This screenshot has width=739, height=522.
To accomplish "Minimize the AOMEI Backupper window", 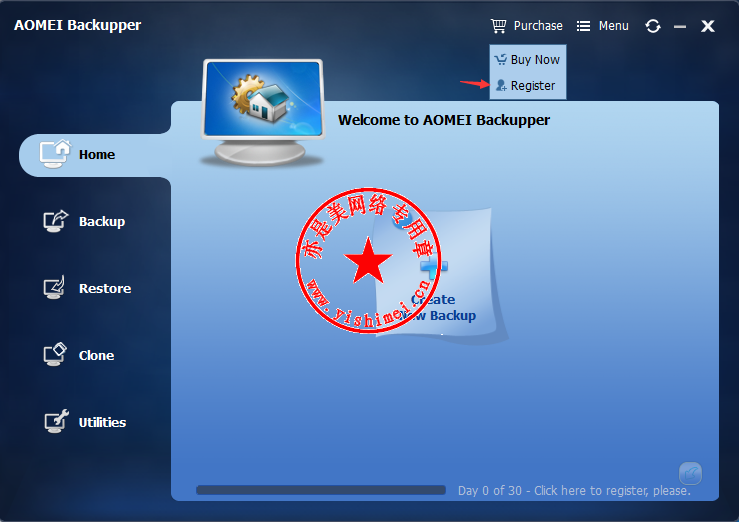I will tap(680, 27).
